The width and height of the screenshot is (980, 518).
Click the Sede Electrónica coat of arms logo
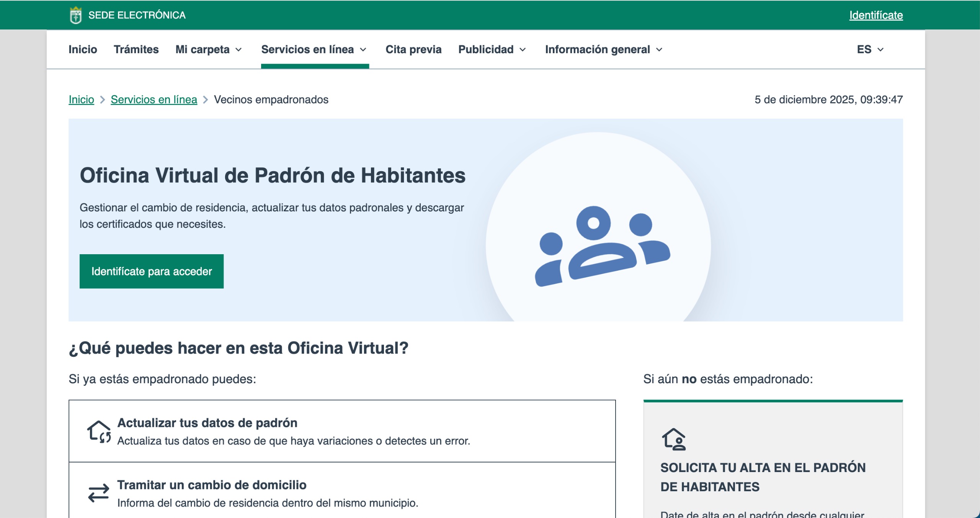click(76, 15)
